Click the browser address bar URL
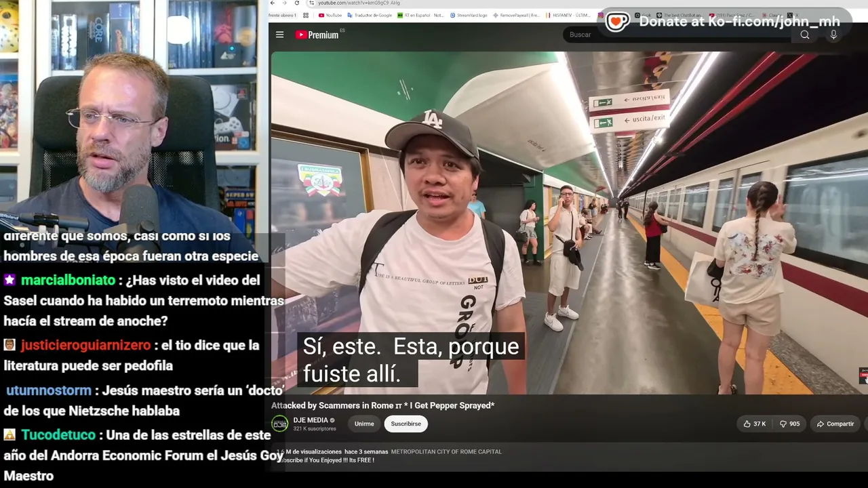 click(x=359, y=3)
